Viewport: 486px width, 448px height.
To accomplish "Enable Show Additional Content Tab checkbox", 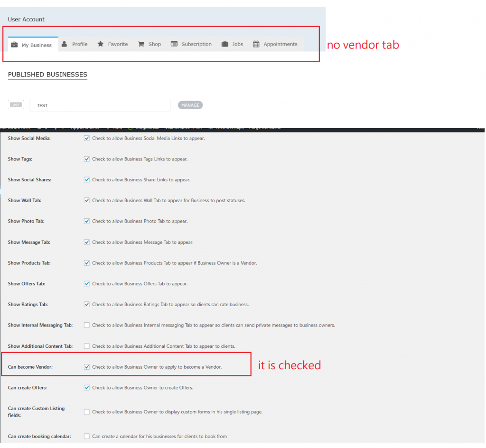I will click(x=87, y=346).
